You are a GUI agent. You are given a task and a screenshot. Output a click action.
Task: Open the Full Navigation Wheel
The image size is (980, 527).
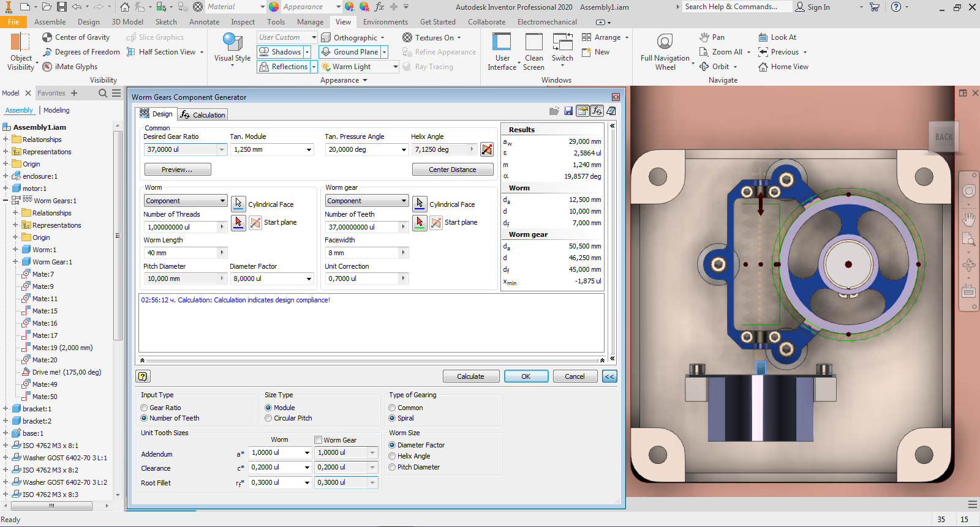click(665, 52)
